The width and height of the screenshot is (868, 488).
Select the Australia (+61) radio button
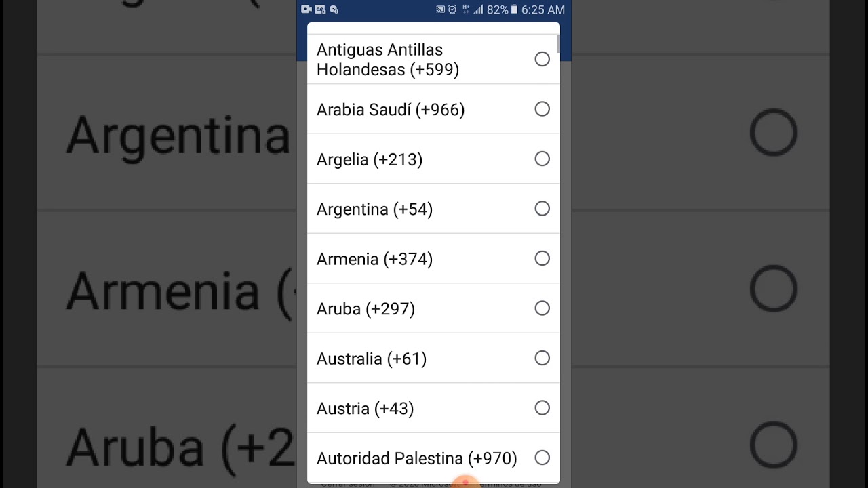point(542,358)
